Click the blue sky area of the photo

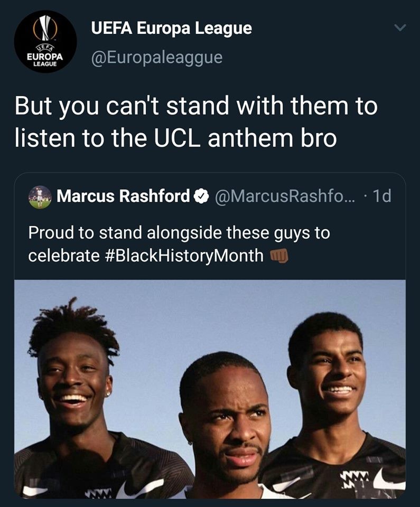(x=211, y=317)
